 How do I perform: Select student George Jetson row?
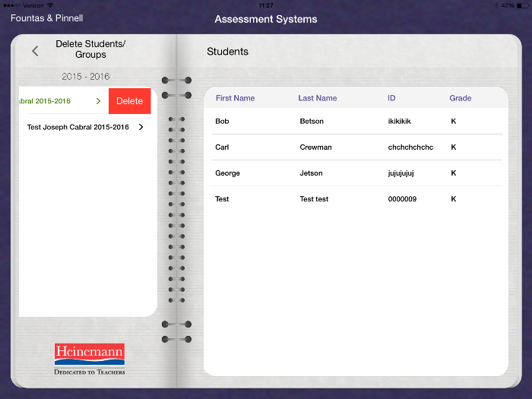[356, 173]
